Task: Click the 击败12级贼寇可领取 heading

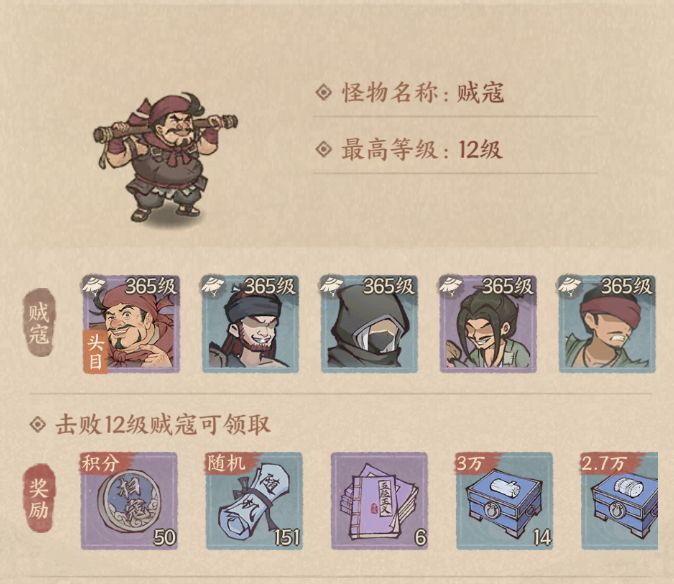Action: click(162, 425)
